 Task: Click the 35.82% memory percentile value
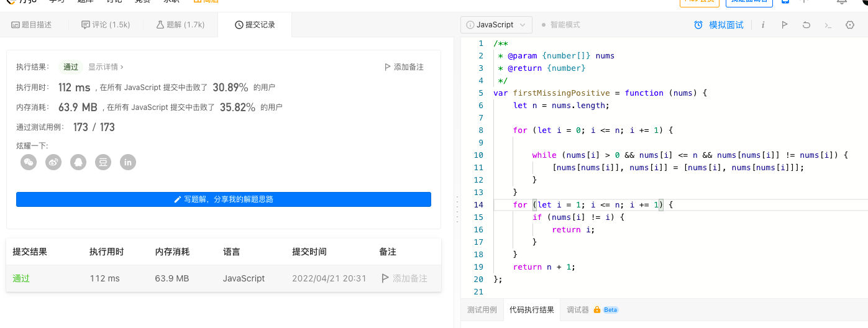click(237, 107)
